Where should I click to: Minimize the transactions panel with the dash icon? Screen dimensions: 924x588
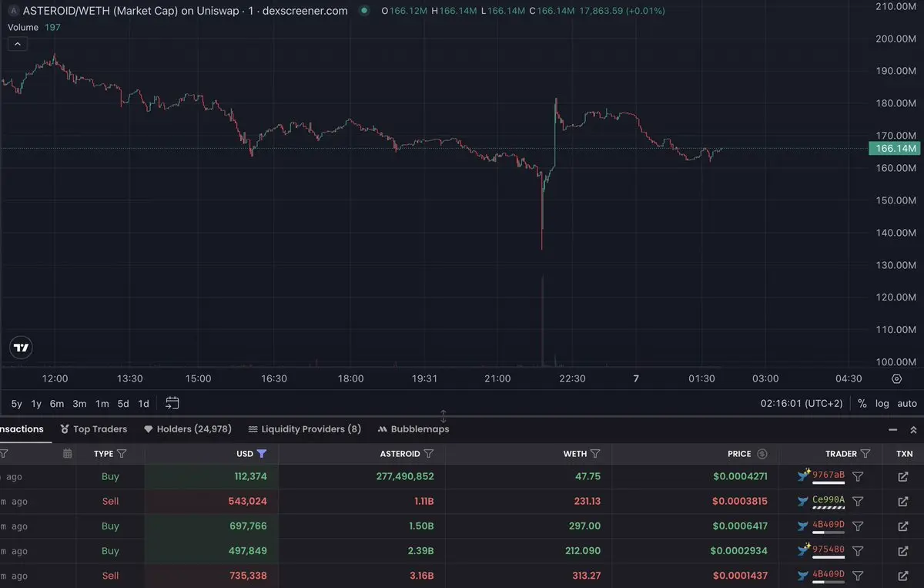tap(893, 430)
